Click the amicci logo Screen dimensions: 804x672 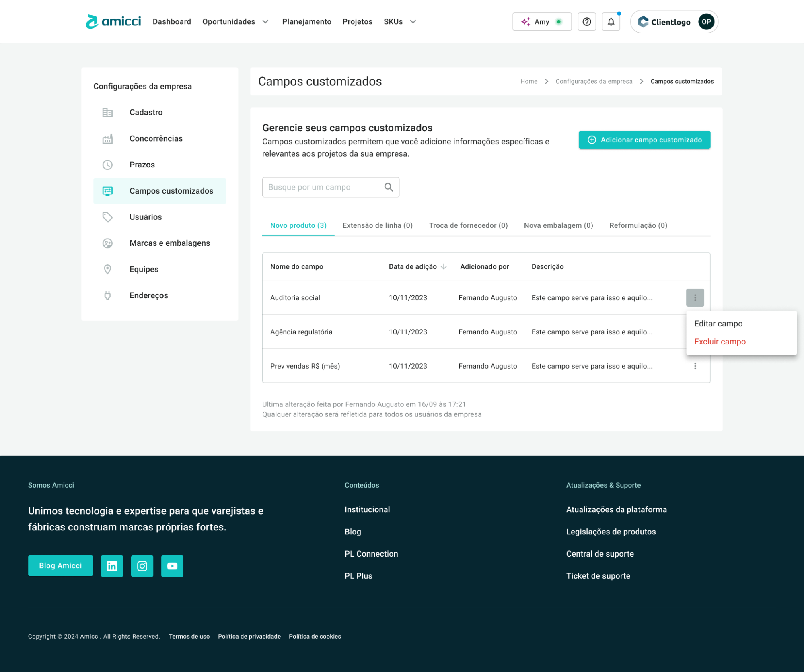[x=113, y=22]
